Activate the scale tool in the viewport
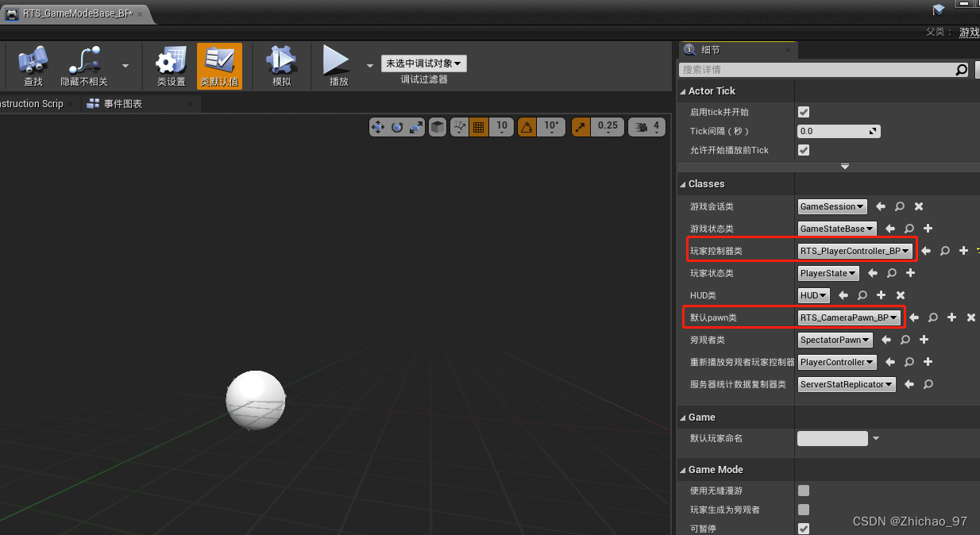Viewport: 980px width, 535px height. (414, 127)
